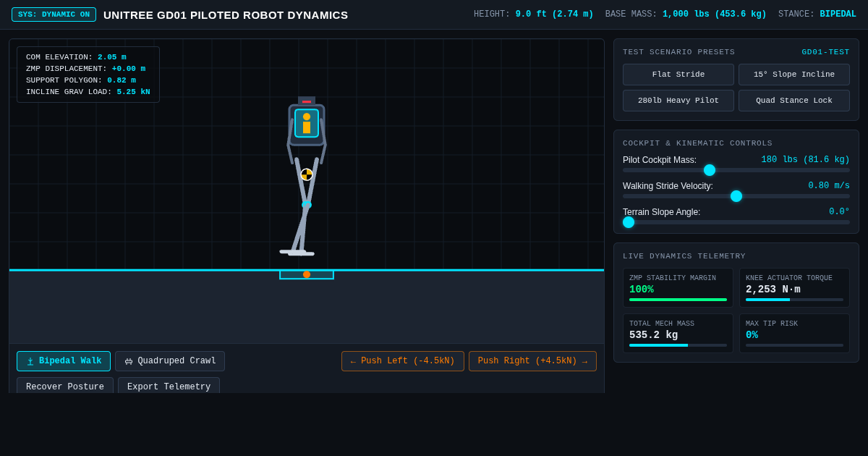The width and height of the screenshot is (868, 456).
Task: Click the pilot figure in cockpit
Action: tap(307, 122)
